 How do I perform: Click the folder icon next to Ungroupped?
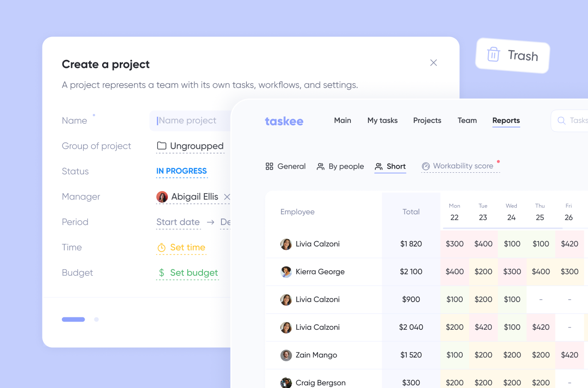click(161, 146)
